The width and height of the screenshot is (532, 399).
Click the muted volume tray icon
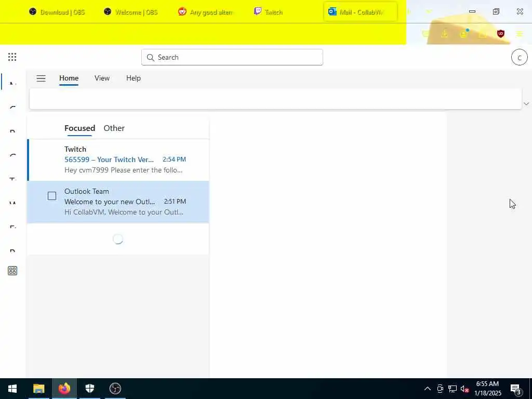(465, 389)
